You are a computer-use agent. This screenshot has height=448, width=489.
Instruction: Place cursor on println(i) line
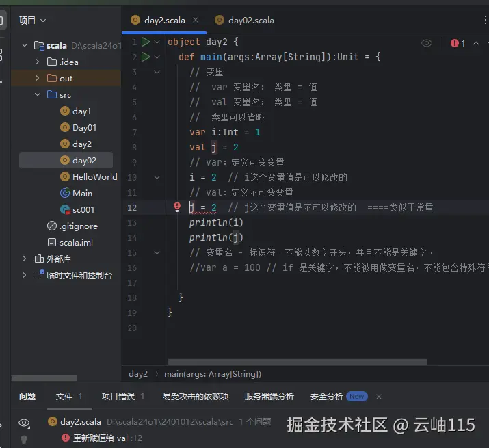tap(216, 222)
